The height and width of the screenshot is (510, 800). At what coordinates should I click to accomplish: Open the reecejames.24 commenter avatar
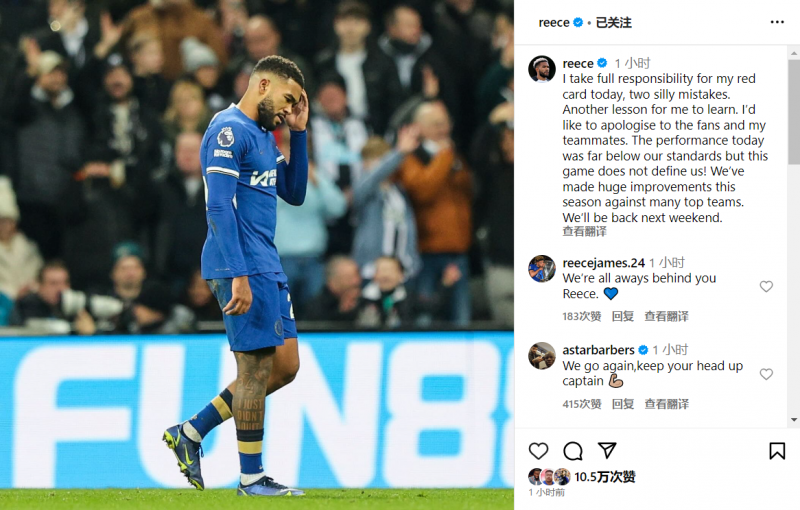click(x=542, y=269)
